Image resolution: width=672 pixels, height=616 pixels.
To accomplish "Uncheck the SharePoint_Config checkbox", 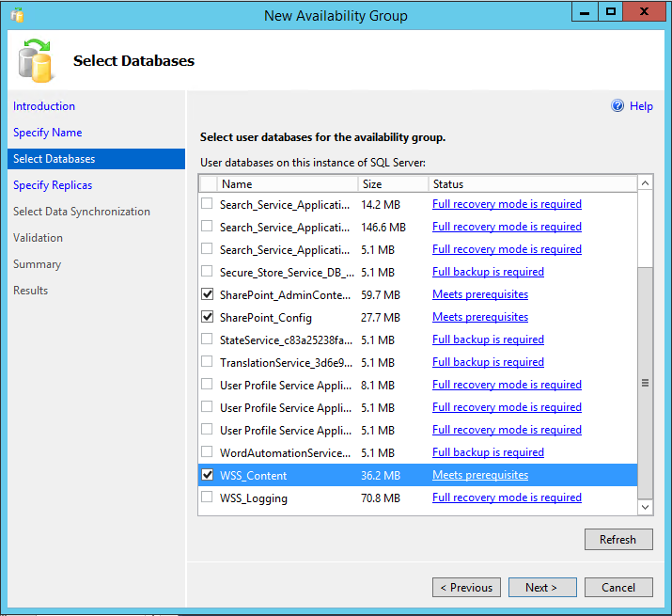I will [x=207, y=317].
